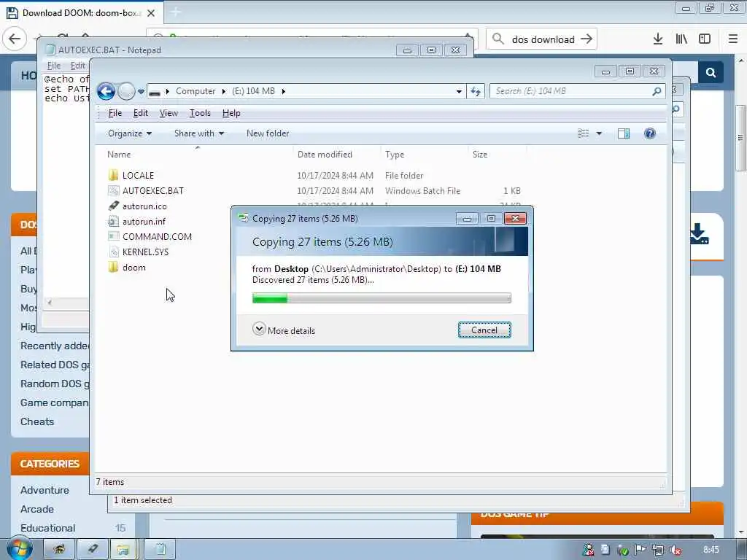Toggle Firefox sidebar icon
This screenshot has height=560, width=747.
[x=705, y=39]
